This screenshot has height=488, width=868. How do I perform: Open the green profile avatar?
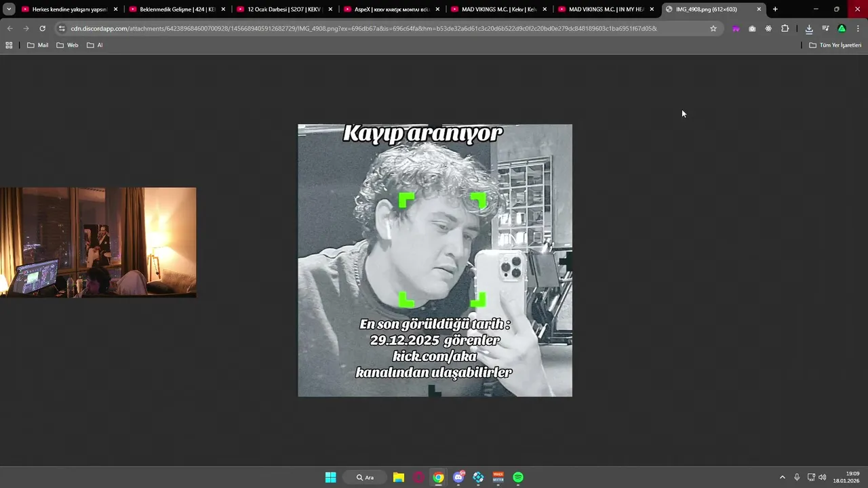click(x=842, y=28)
